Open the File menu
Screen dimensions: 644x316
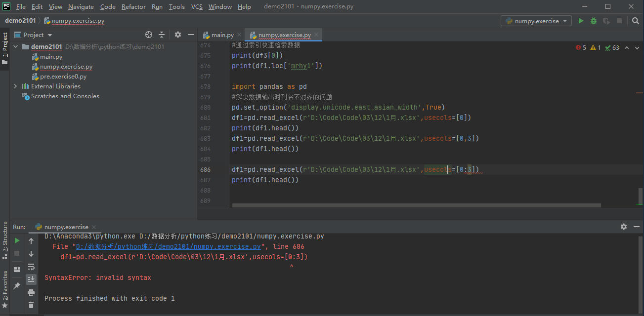[21, 7]
